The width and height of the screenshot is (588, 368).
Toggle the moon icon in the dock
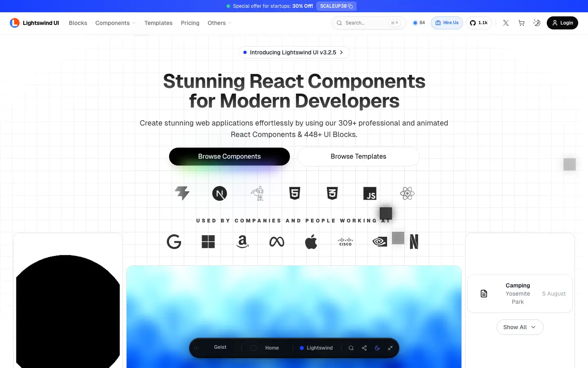click(x=377, y=348)
